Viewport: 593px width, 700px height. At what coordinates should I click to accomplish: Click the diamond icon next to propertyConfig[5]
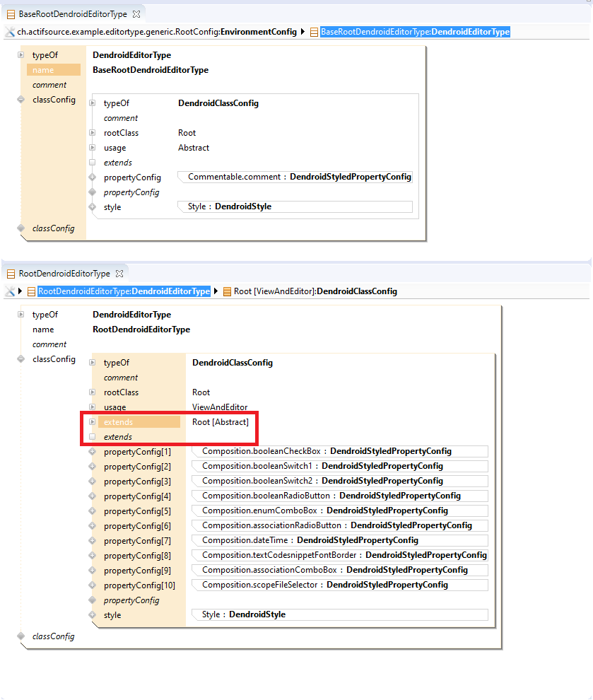(93, 511)
